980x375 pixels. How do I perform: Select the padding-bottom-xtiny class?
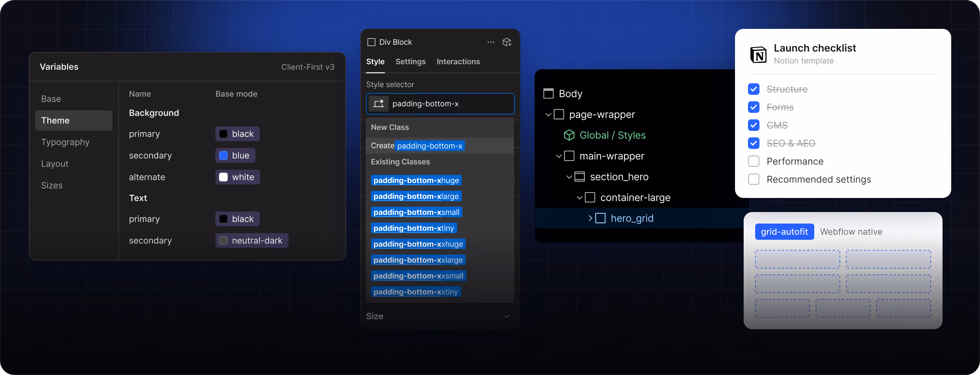pos(414,229)
